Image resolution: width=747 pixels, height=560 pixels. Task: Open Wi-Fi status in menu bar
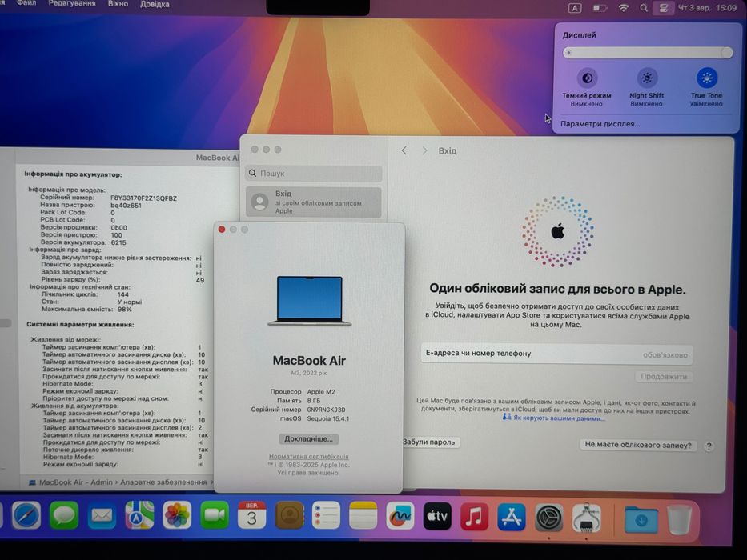[623, 8]
